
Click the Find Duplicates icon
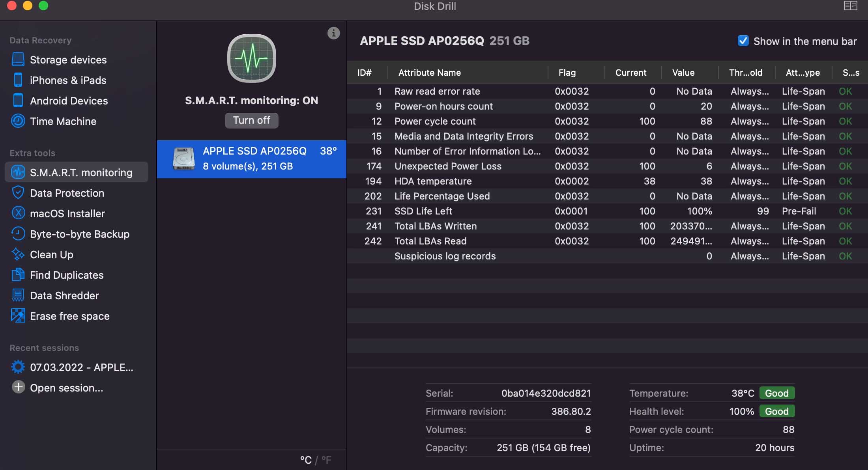click(x=17, y=274)
